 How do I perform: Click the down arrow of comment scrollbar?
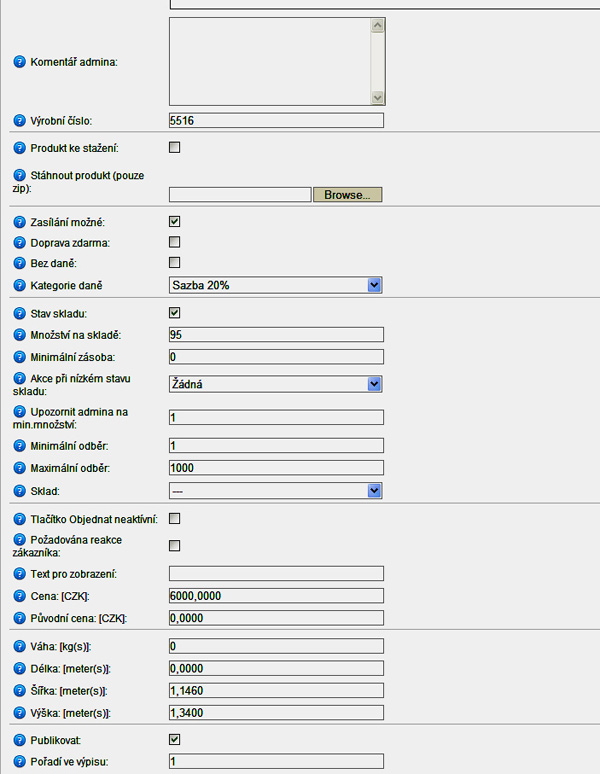[377, 98]
